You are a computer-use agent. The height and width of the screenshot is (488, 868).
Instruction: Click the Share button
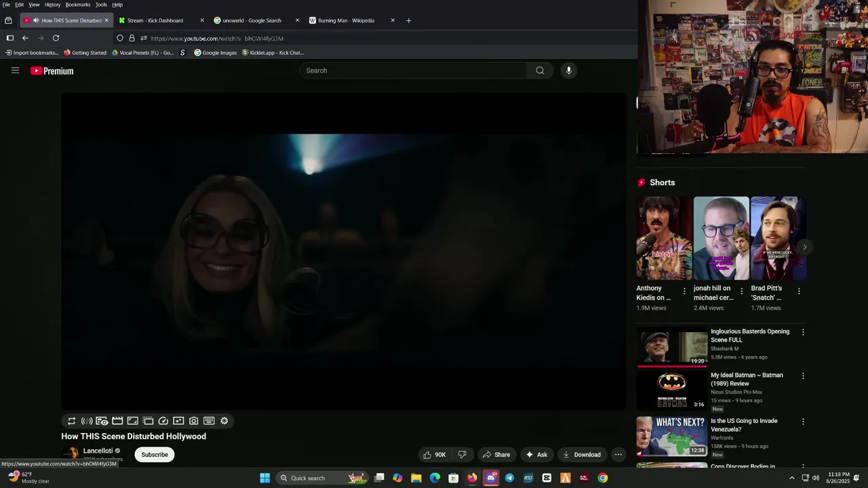click(x=496, y=455)
